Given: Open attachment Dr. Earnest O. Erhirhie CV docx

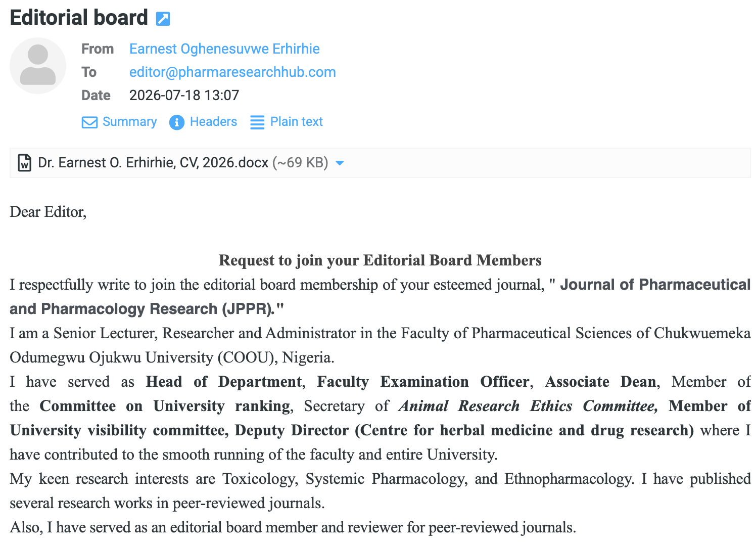Looking at the screenshot, I should [153, 163].
